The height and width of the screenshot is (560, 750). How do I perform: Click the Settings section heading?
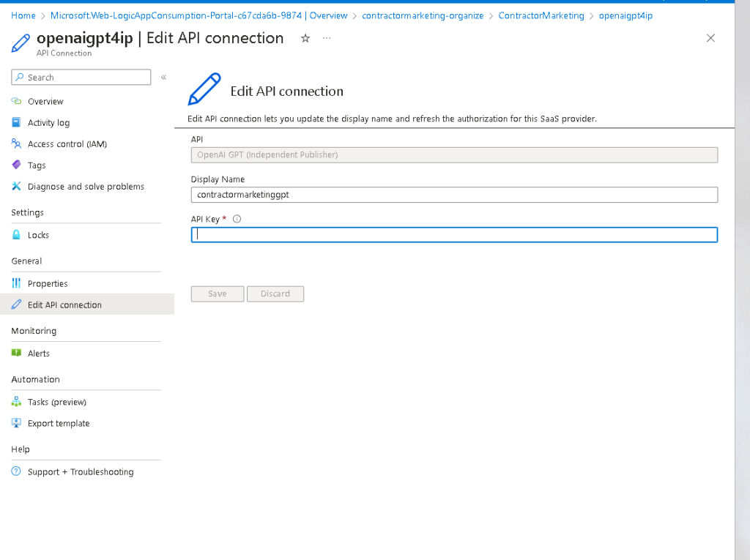click(27, 212)
